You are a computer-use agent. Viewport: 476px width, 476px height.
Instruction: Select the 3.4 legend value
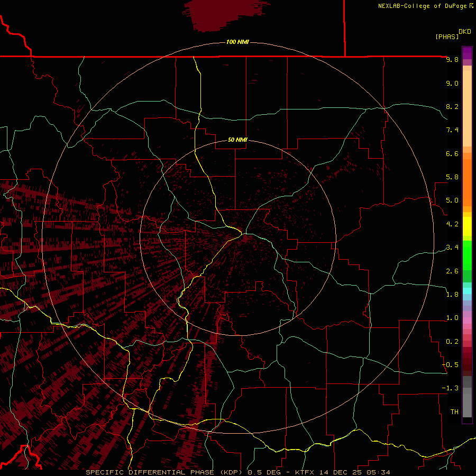click(x=452, y=248)
